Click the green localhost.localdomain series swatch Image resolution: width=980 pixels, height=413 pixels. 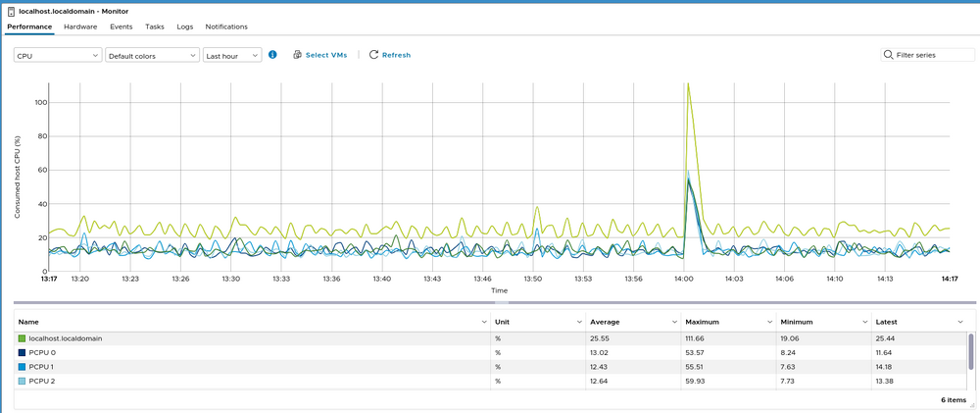(x=22, y=338)
